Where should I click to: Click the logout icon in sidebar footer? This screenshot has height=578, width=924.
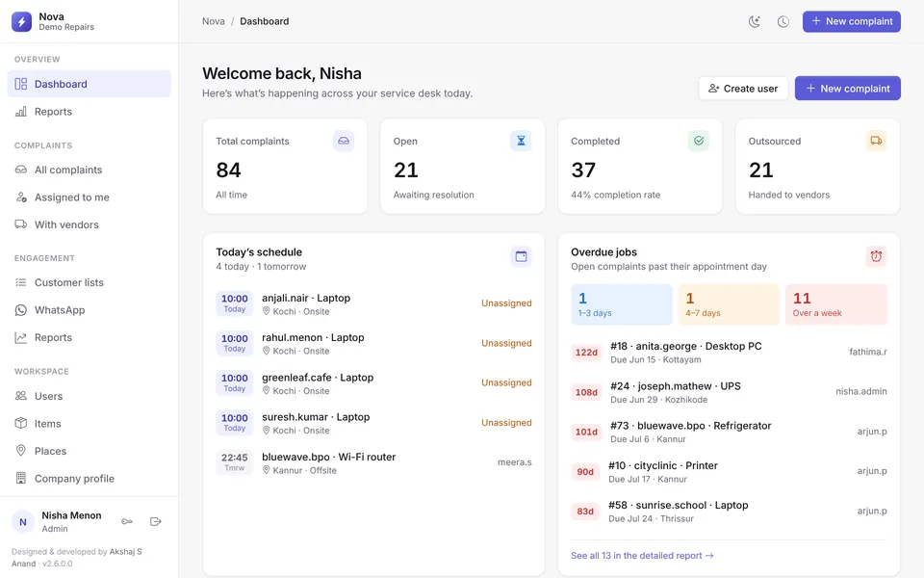[156, 521]
